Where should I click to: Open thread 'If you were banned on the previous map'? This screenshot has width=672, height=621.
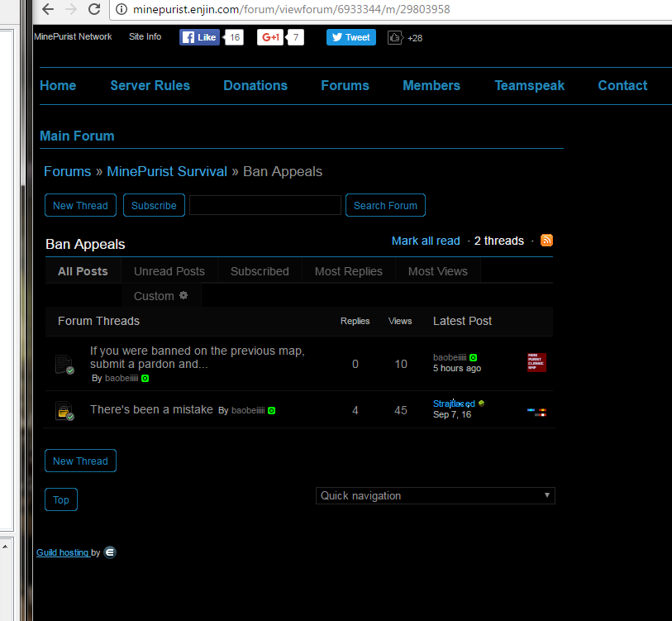[x=198, y=357]
